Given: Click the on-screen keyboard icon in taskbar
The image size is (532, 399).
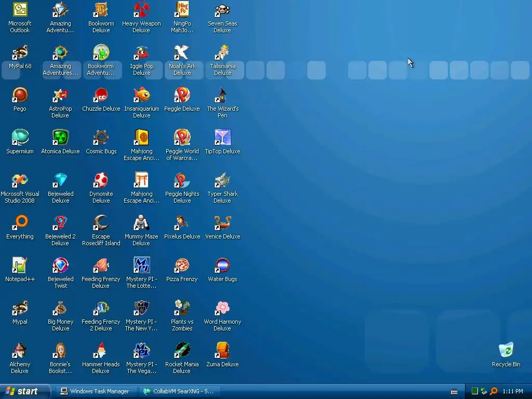Looking at the screenshot, I should tap(454, 392).
